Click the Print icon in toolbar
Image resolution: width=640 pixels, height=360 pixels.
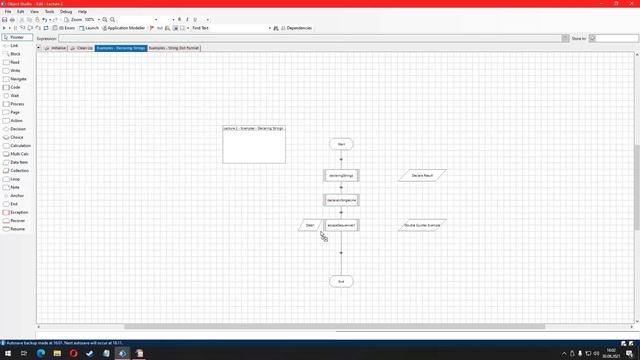tap(12, 20)
